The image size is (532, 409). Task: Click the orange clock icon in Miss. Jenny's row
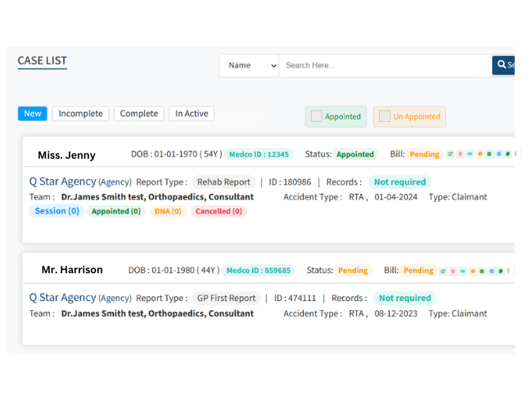point(480,154)
